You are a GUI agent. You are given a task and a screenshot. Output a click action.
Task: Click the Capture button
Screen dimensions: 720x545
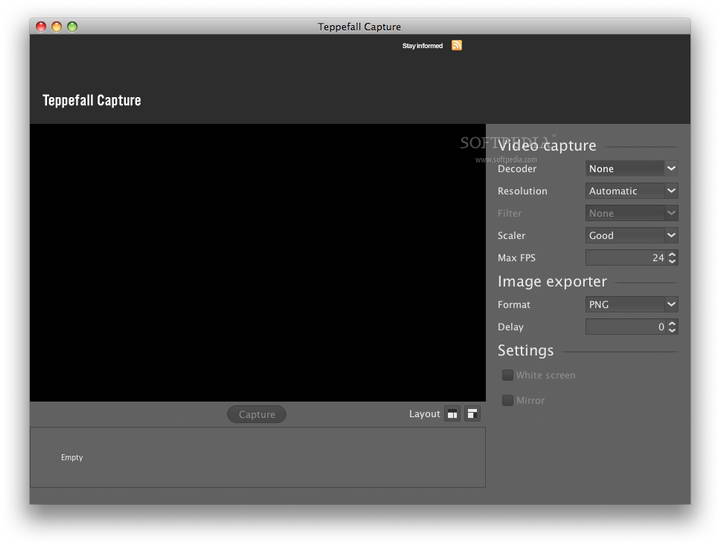[x=257, y=414]
